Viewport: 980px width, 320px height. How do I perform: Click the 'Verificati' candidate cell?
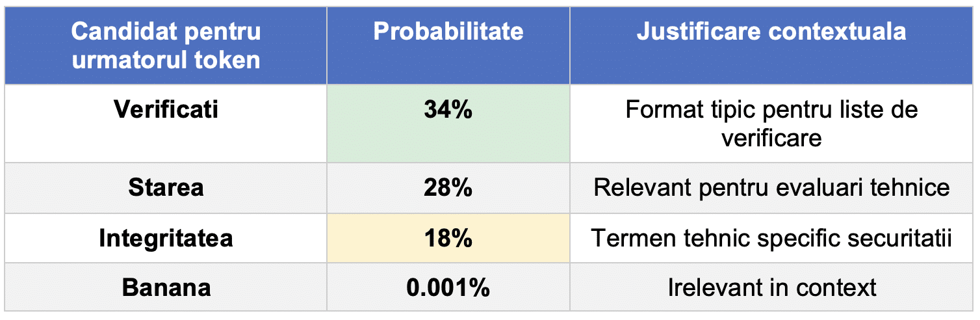166,109
